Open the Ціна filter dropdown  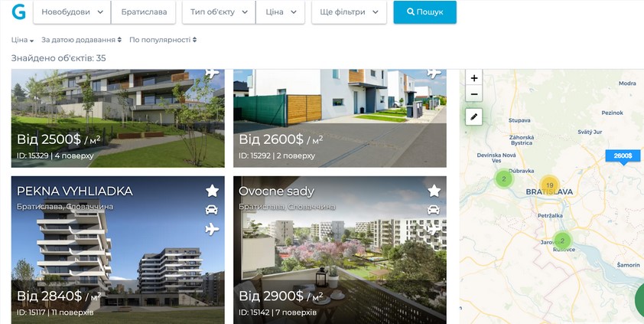coord(281,12)
